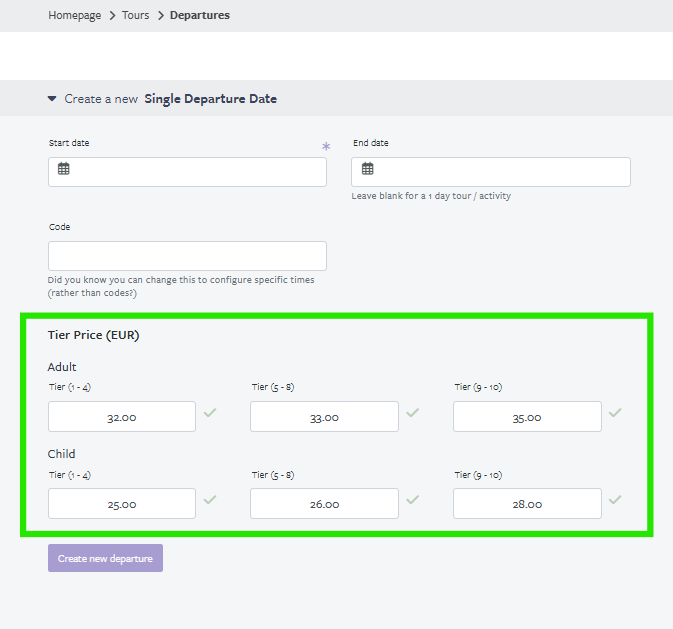Click checkmark beside Adult Tier (9 - 10) price
This screenshot has height=629, width=673.
pos(615,413)
